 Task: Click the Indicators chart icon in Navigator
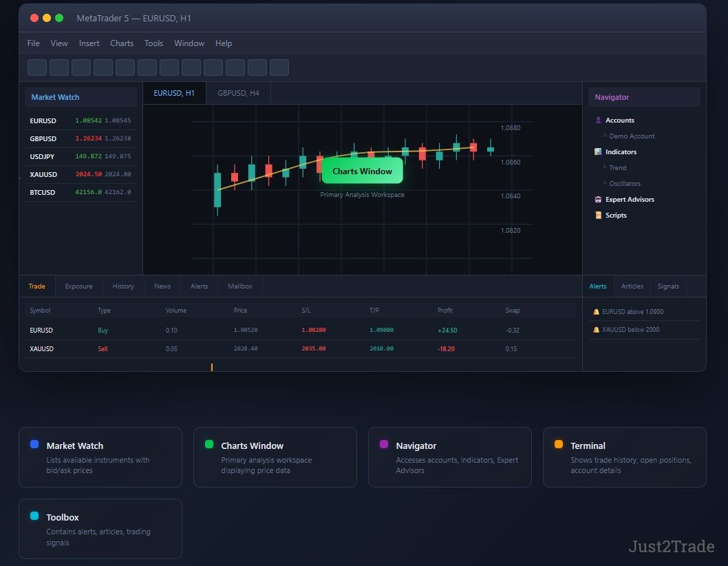598,152
